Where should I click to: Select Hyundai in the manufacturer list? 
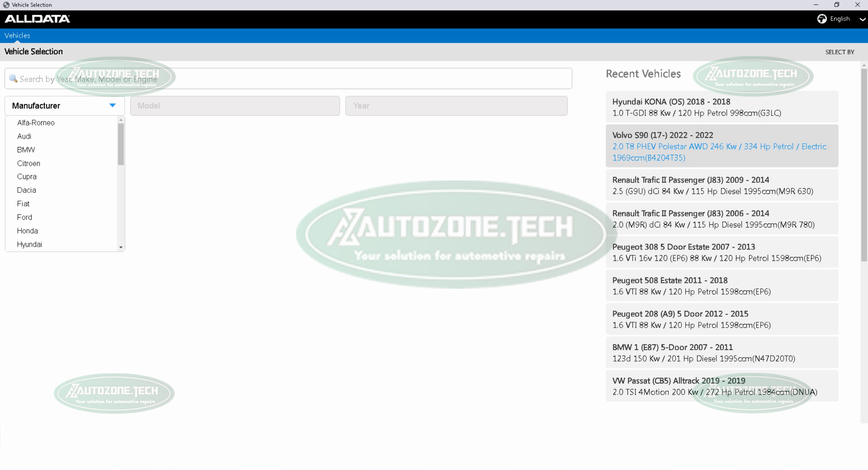click(x=30, y=244)
